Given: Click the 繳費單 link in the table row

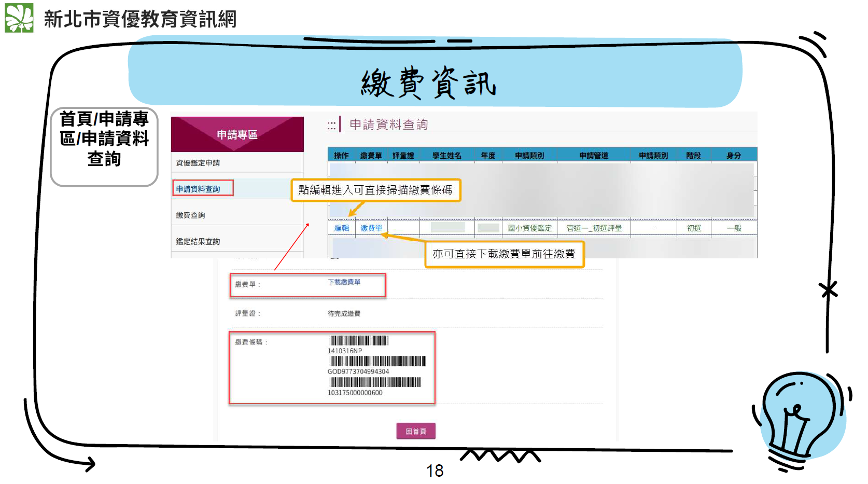Looking at the screenshot, I should click(371, 228).
